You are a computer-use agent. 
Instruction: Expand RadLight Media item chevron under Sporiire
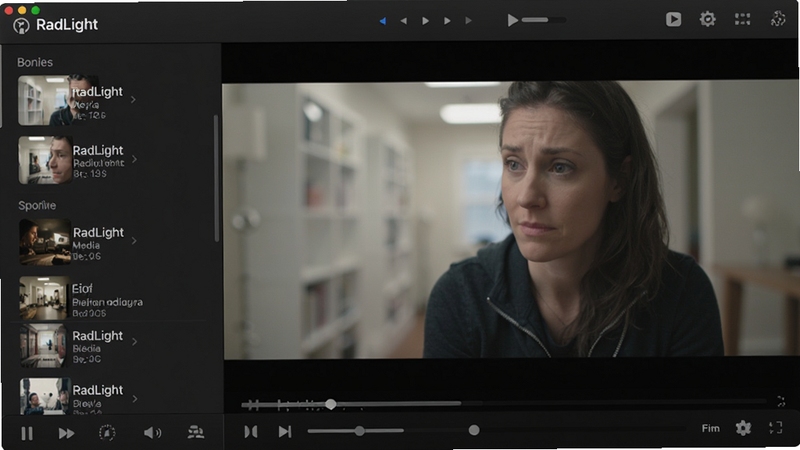pos(134,240)
